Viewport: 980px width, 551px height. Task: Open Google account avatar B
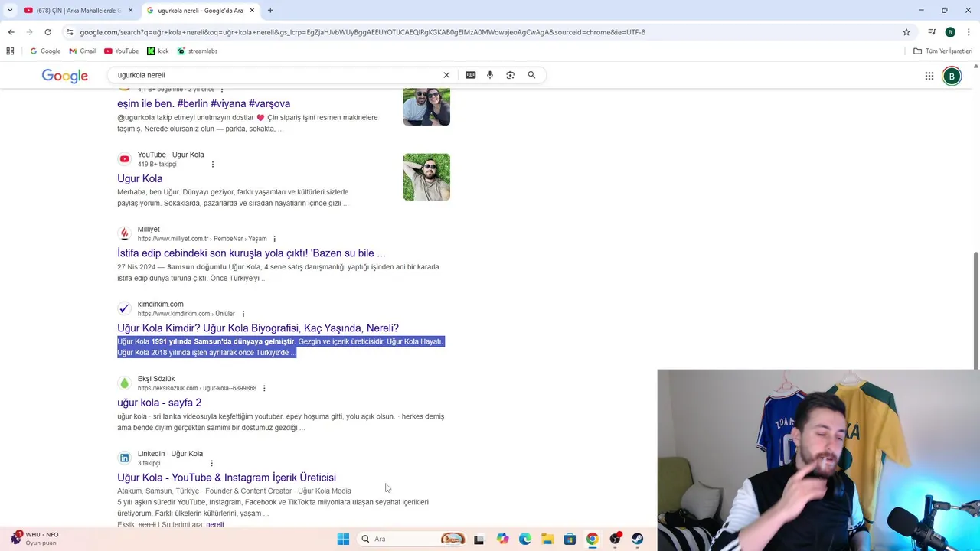tap(952, 76)
